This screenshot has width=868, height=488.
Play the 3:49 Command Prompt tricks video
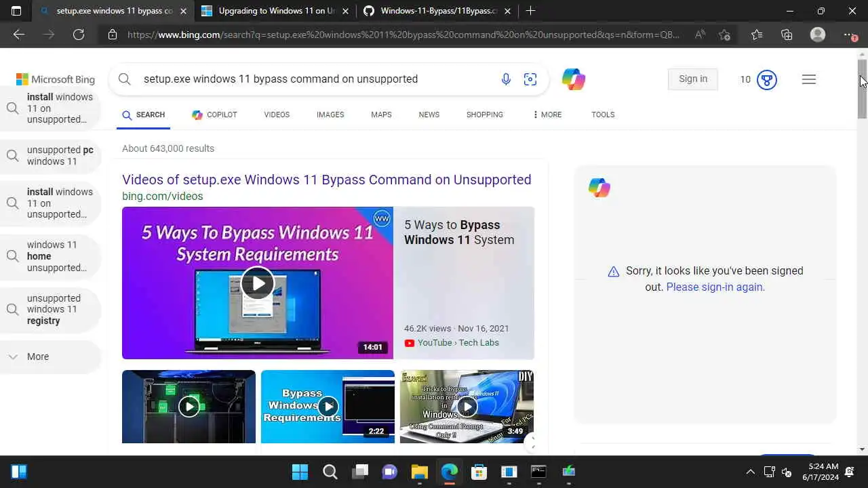(x=467, y=407)
